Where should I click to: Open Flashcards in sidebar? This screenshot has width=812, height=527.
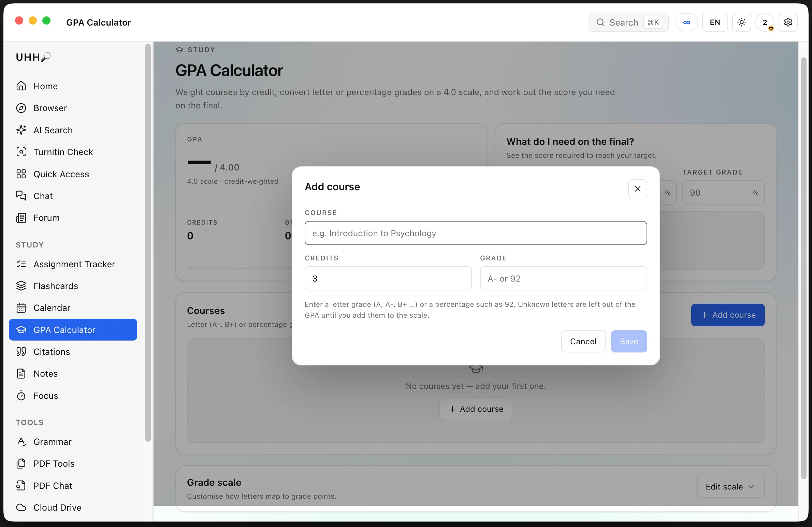tap(73, 286)
